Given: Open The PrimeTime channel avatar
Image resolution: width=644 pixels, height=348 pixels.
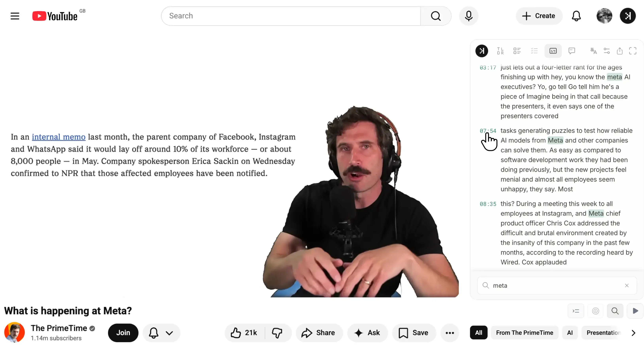Looking at the screenshot, I should [x=14, y=332].
